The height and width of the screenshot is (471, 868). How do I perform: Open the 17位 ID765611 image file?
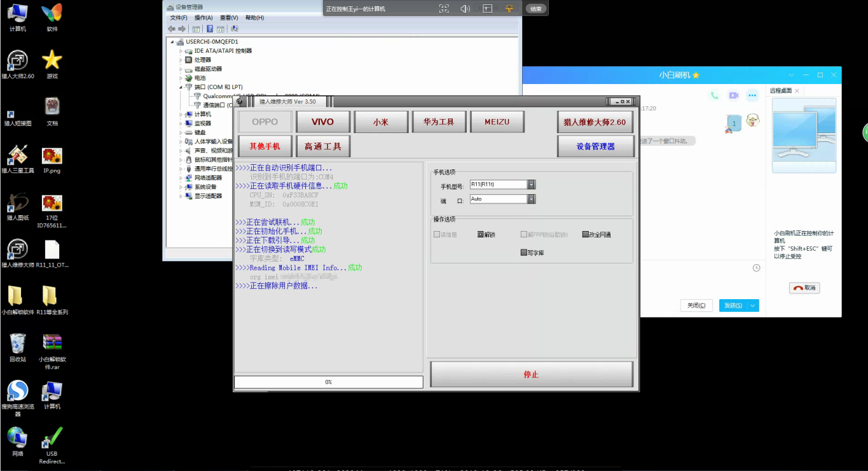click(x=52, y=211)
